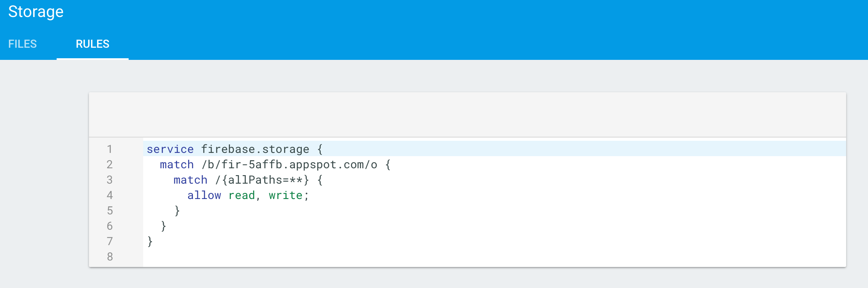This screenshot has height=288, width=868.
Task: Place cursor on empty line 8 of editor
Action: (494, 257)
